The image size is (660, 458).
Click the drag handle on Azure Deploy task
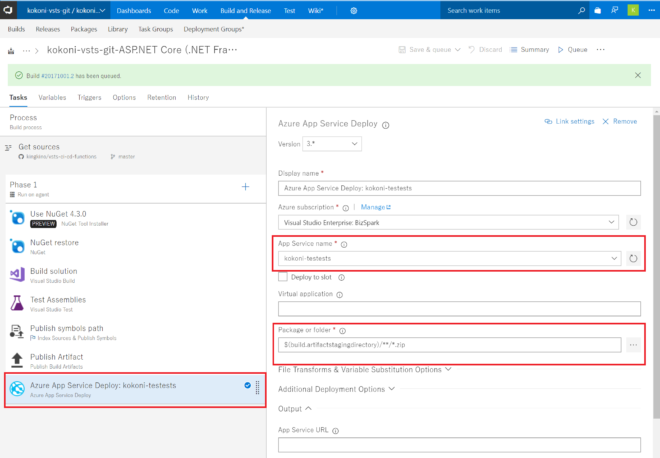[x=258, y=388]
